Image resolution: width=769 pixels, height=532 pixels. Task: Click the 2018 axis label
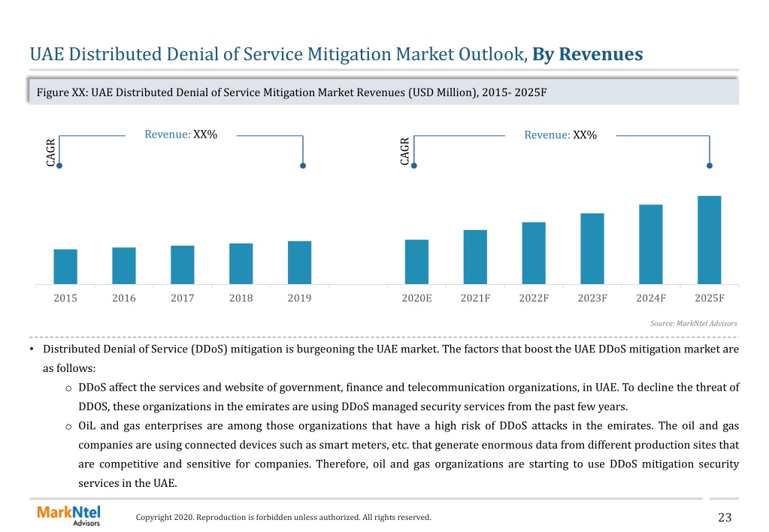241,298
